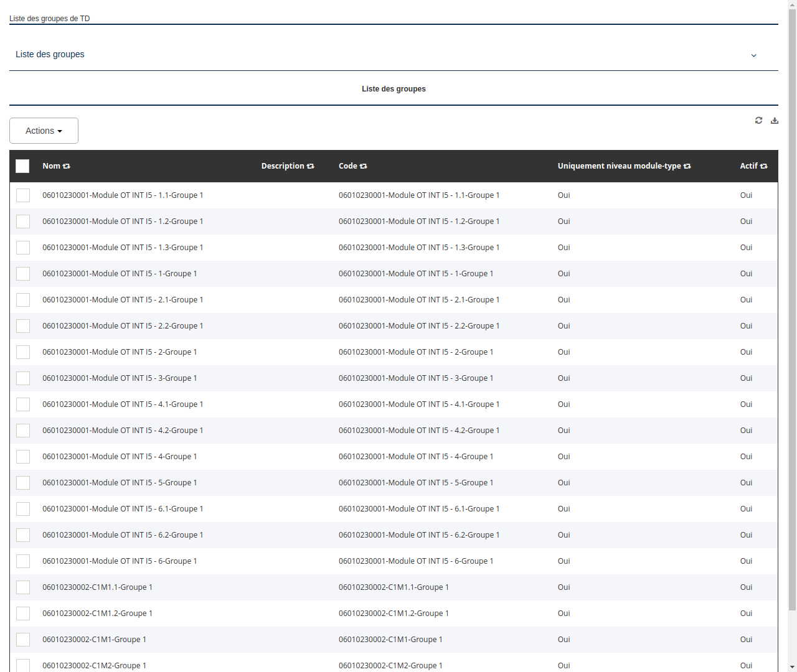Open group 06010230001-Module OT INT I5 - 2.1-Groupe 1

122,299
